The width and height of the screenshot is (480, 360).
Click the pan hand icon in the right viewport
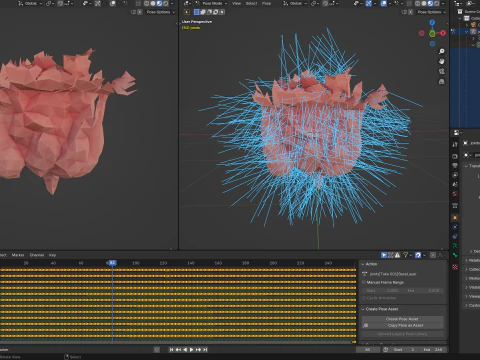coord(442,61)
